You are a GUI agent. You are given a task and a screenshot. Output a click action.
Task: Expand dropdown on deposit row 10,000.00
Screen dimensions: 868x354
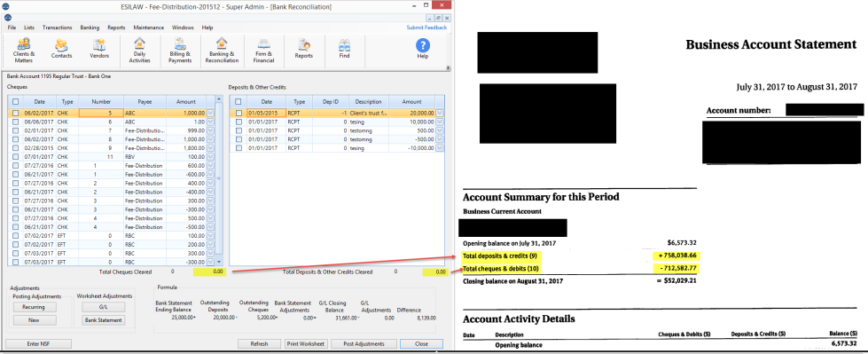[440, 122]
